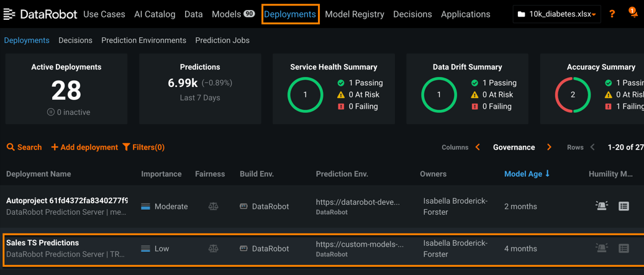Click fairness scale icon for Sales TS Predictions
Image resolution: width=644 pixels, height=275 pixels.
(213, 248)
